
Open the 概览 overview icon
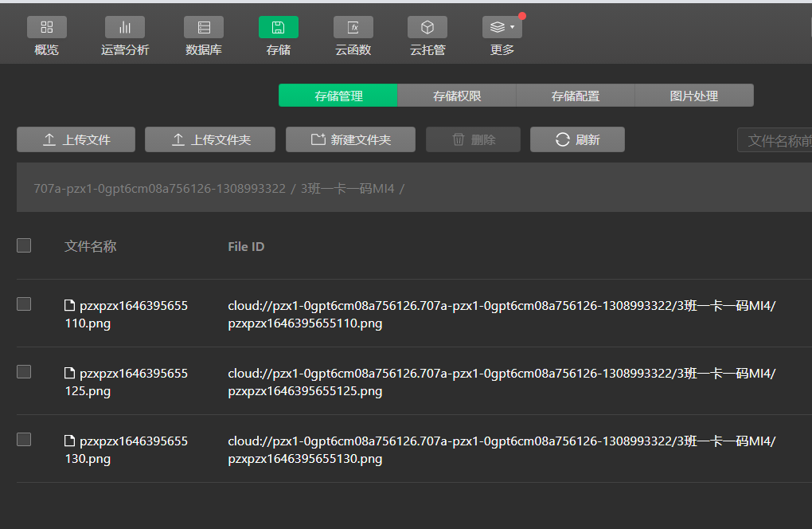(x=47, y=27)
